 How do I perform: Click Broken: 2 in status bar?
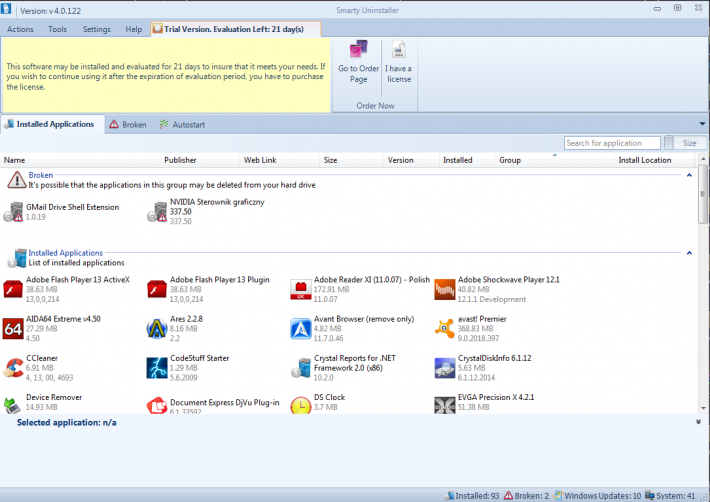coord(527,496)
